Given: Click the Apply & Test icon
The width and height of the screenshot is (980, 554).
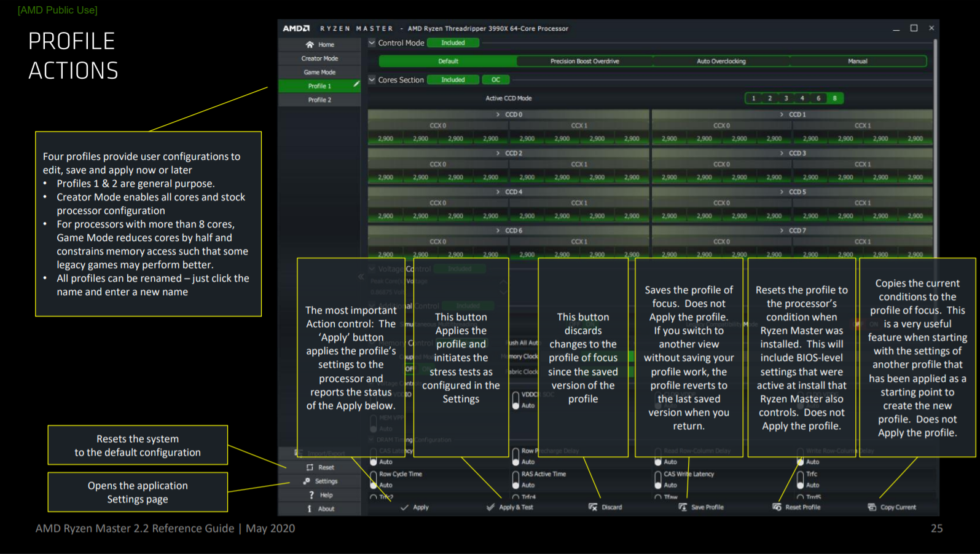Looking at the screenshot, I should (490, 507).
